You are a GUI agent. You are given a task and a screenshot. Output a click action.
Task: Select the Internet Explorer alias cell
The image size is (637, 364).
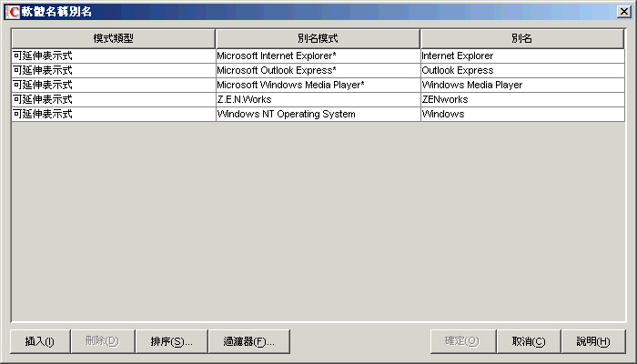point(522,56)
